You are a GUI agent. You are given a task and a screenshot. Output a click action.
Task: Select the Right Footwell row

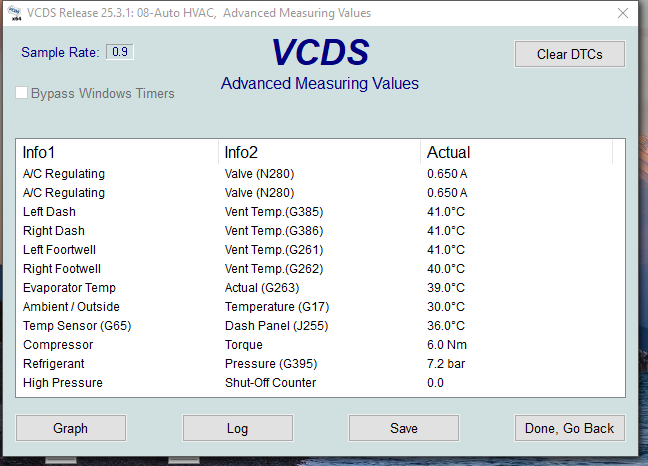tap(320, 269)
